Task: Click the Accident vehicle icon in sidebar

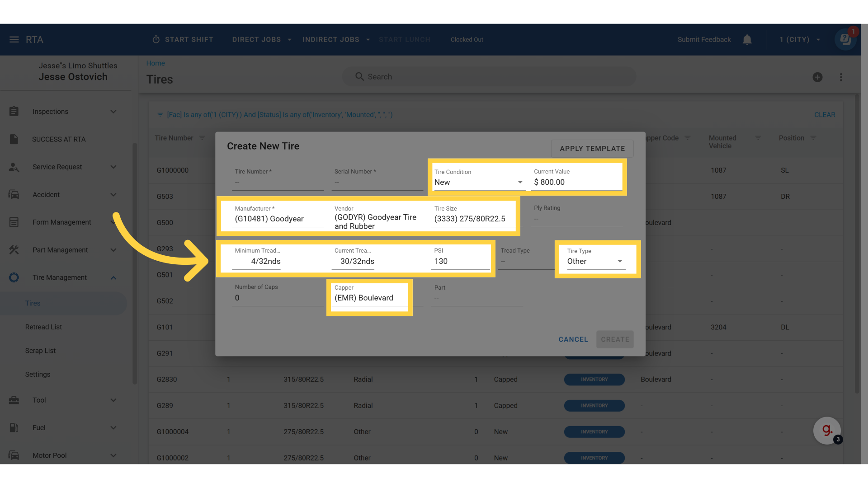Action: (14, 194)
